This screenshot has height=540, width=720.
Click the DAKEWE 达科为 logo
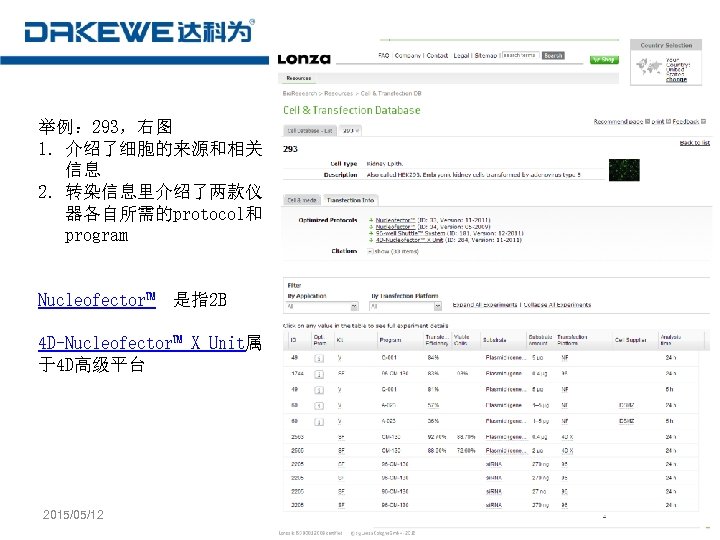[x=140, y=32]
